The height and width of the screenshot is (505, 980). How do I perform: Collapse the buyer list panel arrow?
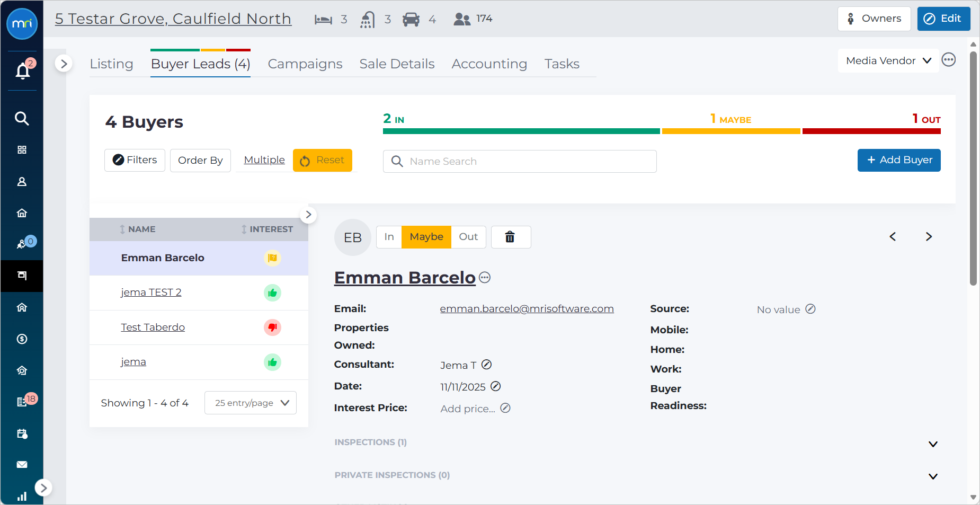308,215
